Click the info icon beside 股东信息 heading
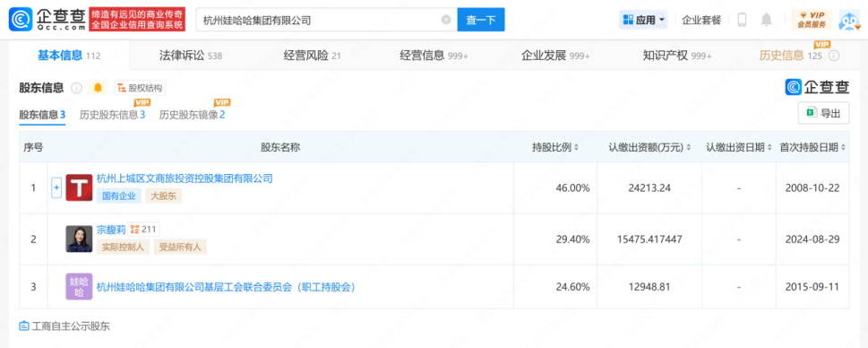Screen dimensions: 868x348 pos(77,88)
